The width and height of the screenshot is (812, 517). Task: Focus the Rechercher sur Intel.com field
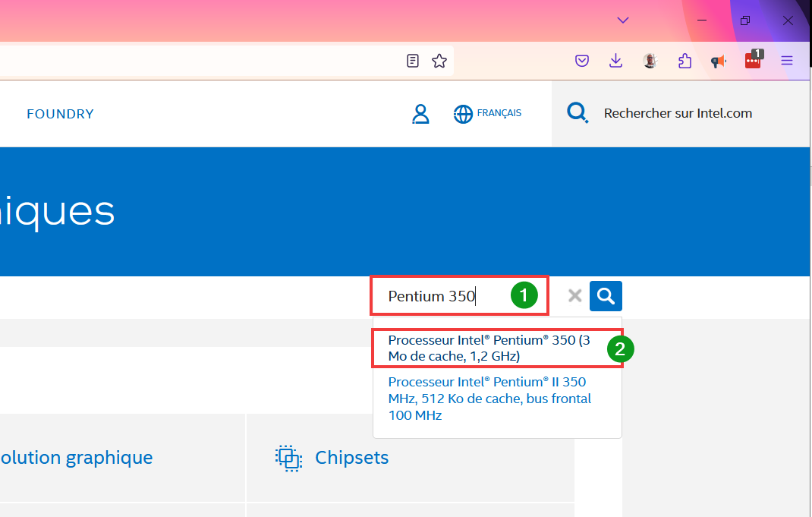[x=678, y=113]
